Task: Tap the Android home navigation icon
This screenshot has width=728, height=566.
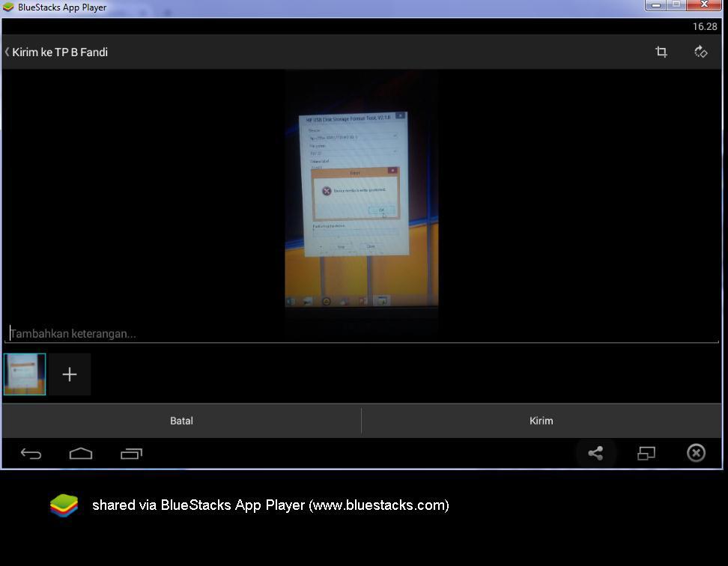Action: point(81,453)
